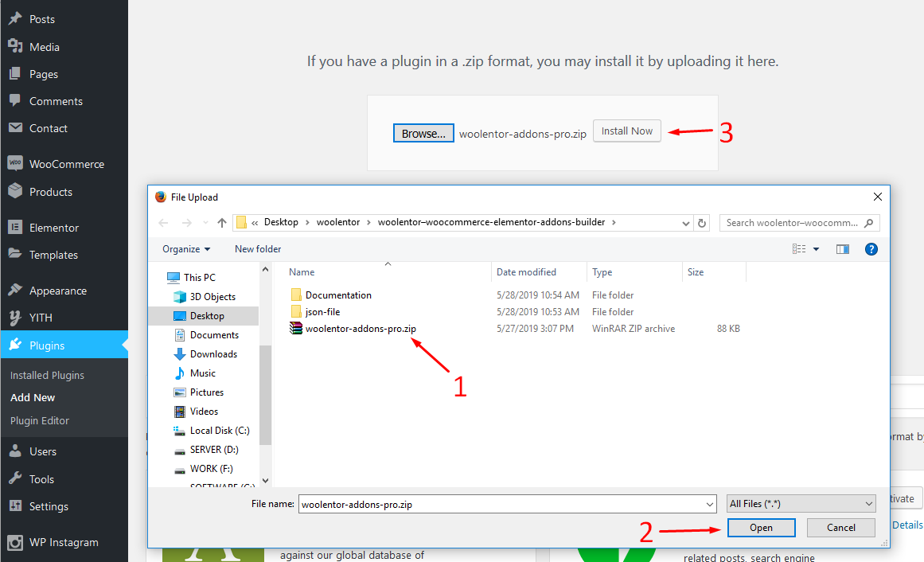Open the All Files type filter dropdown
Viewport: 924px width, 562px height.
point(801,504)
